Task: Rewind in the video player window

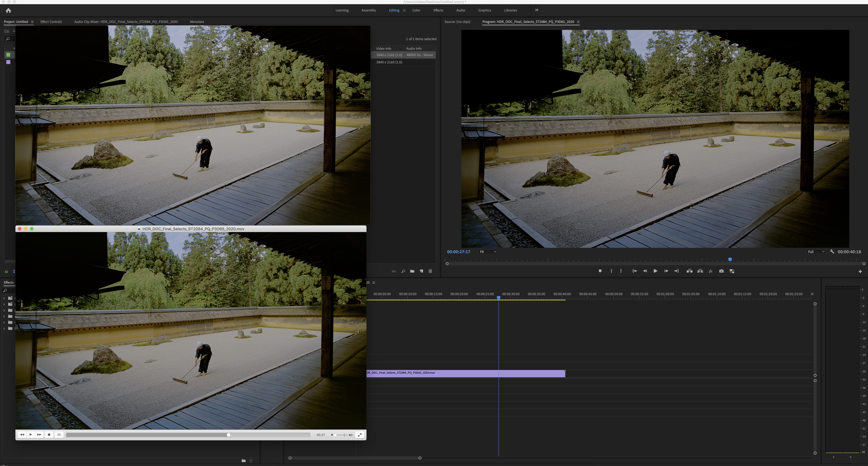Action: point(22,435)
